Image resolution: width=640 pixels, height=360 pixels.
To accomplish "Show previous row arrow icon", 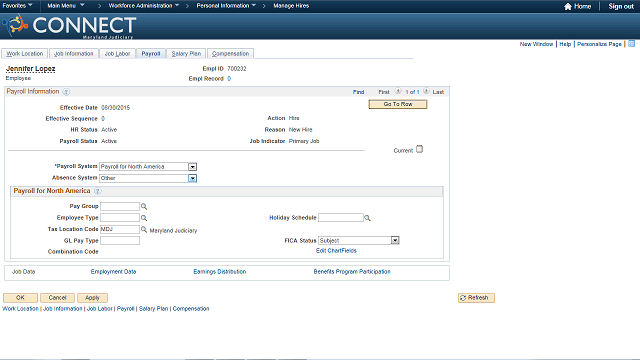I will [398, 91].
